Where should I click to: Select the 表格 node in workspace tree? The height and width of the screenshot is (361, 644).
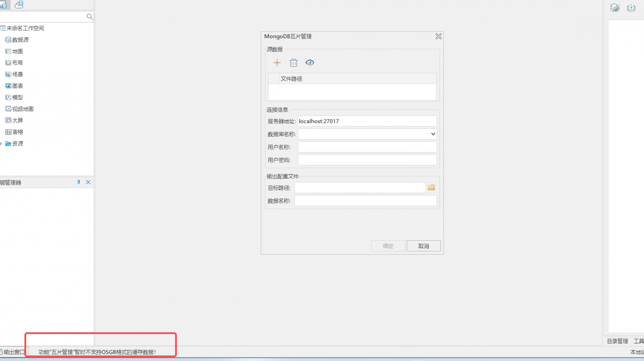pyautogui.click(x=14, y=132)
